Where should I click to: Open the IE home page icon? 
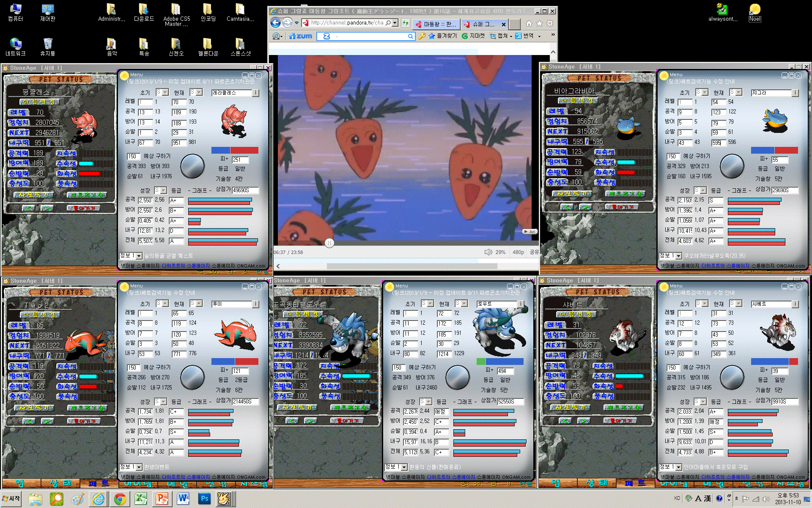(529, 24)
